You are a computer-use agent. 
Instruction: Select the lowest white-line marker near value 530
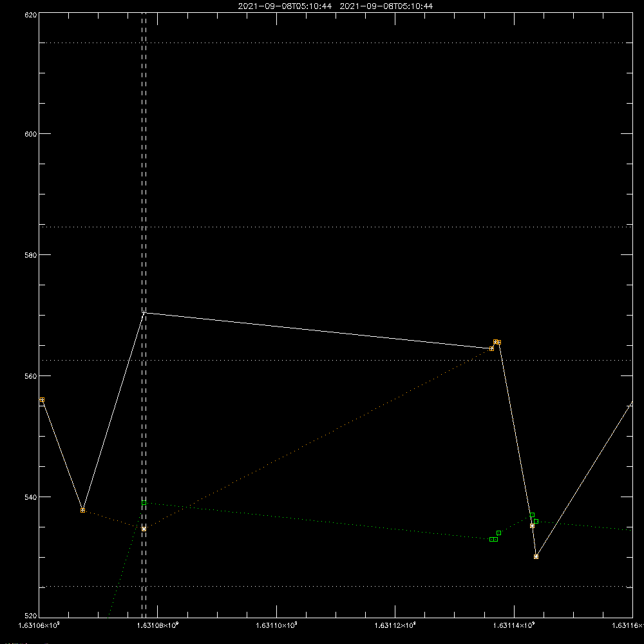(536, 556)
